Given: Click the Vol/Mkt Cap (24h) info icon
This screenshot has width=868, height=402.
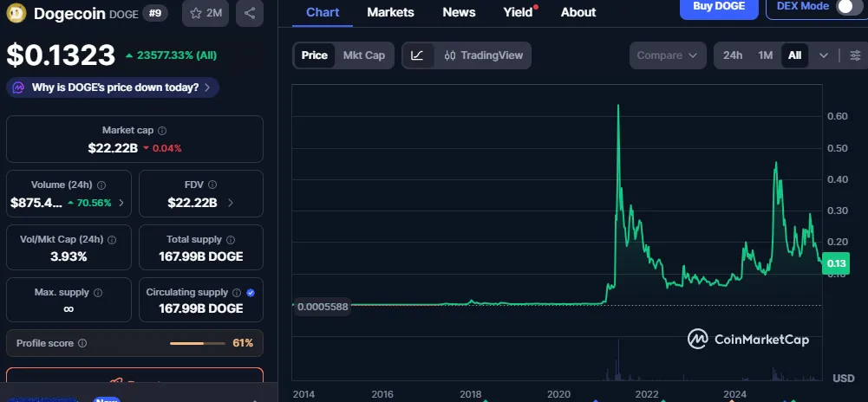Looking at the screenshot, I should pyautogui.click(x=112, y=240).
